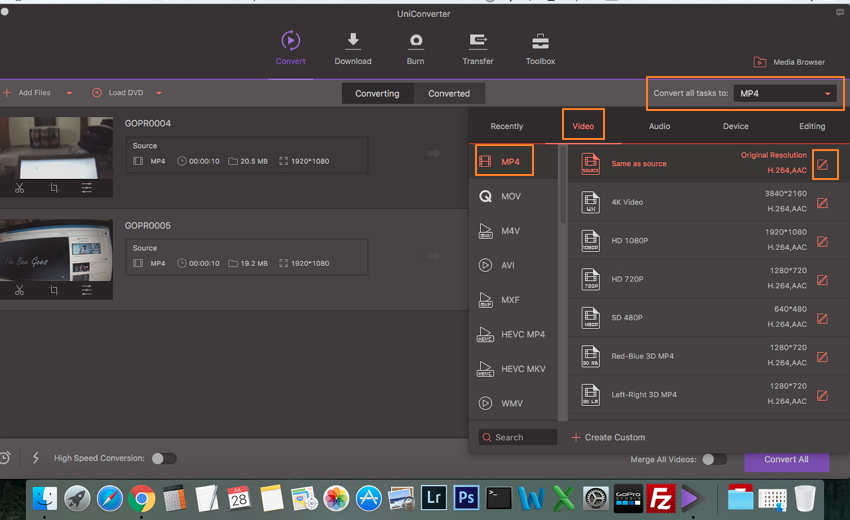
Task: Choose M4V in the format list
Action: click(513, 231)
